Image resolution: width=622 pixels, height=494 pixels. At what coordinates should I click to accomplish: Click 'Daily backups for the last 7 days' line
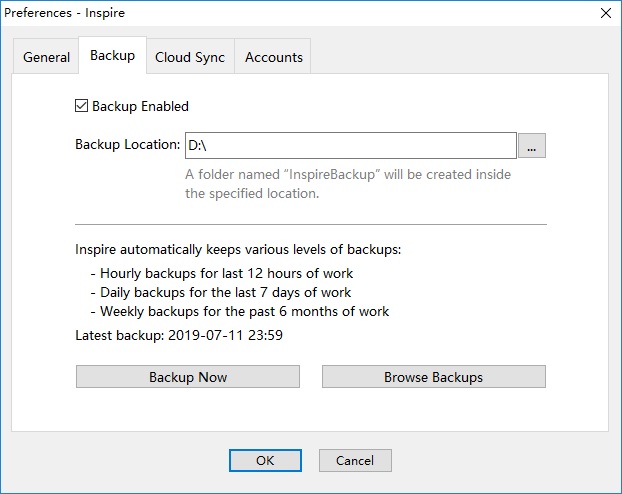[x=221, y=292]
